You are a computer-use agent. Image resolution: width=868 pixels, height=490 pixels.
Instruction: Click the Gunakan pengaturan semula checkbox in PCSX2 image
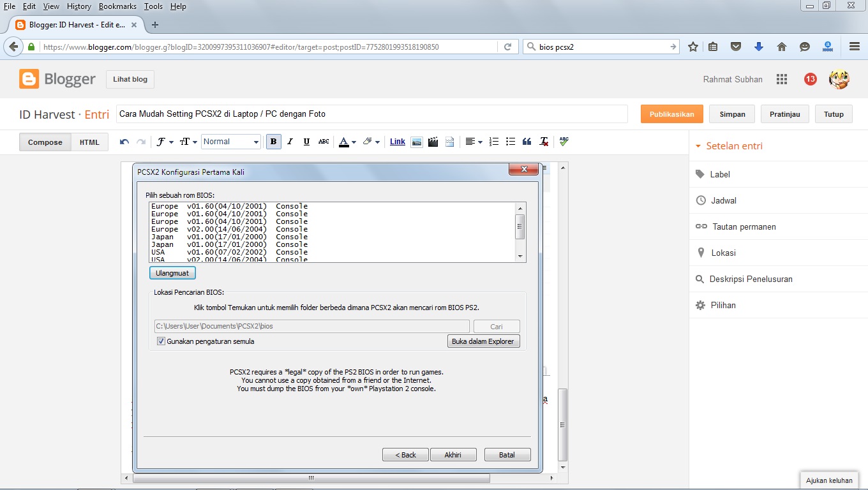coord(161,341)
